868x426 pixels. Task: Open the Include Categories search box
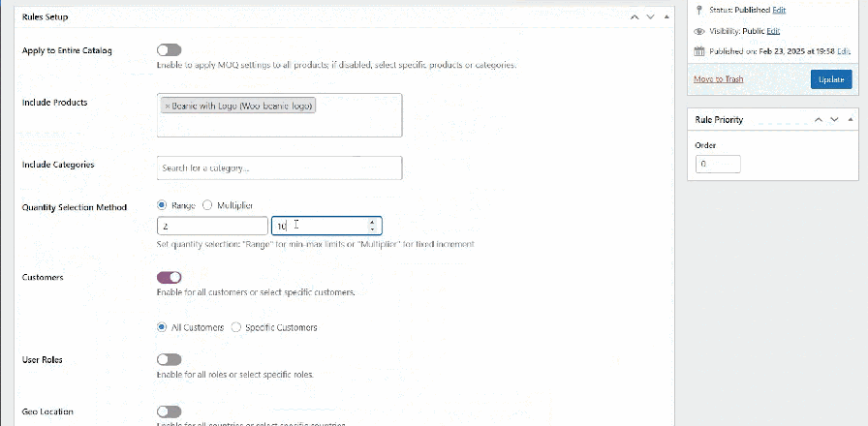click(279, 167)
